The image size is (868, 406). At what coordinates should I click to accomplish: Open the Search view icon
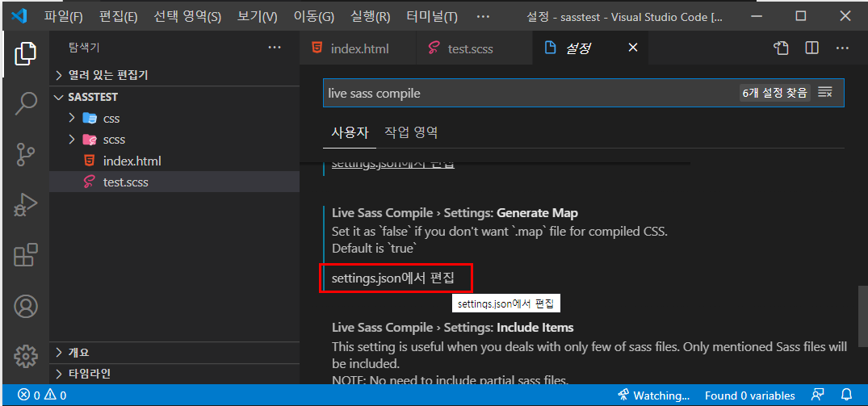point(25,103)
